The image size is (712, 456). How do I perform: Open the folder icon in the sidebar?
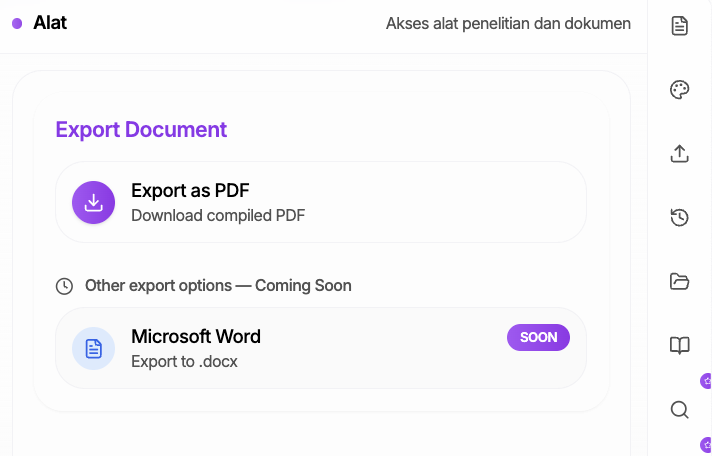679,281
